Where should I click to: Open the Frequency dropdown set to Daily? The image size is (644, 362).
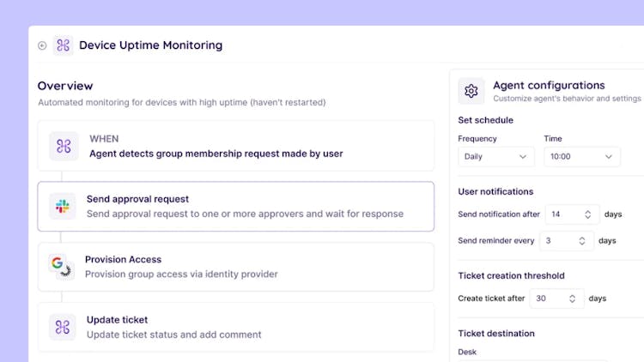pyautogui.click(x=495, y=157)
